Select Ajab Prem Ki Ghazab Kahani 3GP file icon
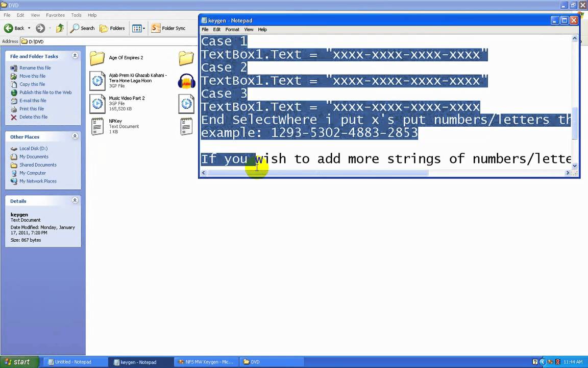The height and width of the screenshot is (368, 588). pos(97,81)
